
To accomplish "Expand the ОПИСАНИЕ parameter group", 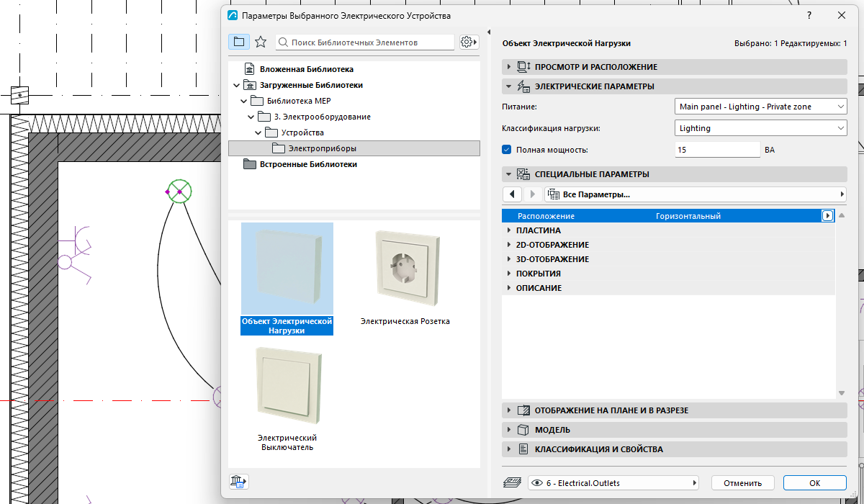I will pyautogui.click(x=509, y=288).
